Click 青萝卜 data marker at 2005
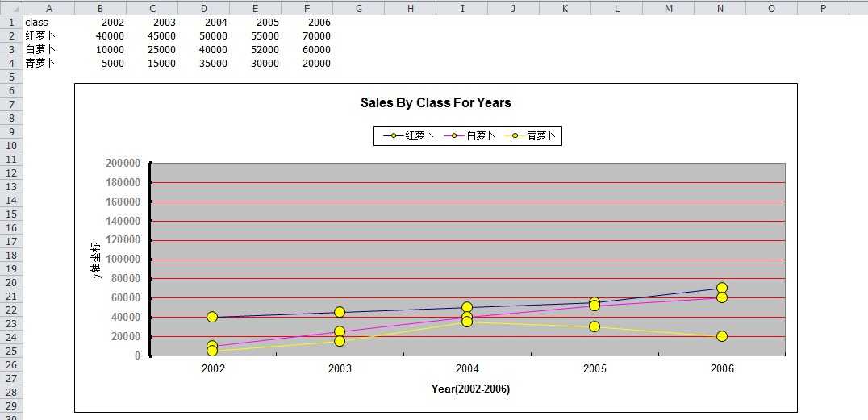 click(x=595, y=326)
